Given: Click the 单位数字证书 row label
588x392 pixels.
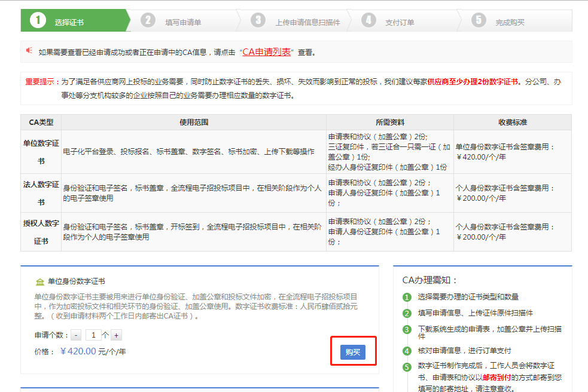Looking at the screenshot, I should [41, 152].
